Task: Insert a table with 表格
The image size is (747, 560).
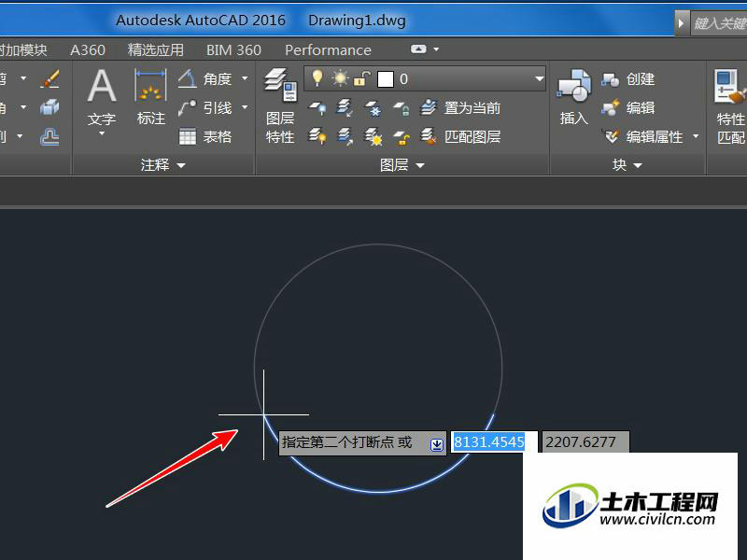Action: [x=205, y=137]
